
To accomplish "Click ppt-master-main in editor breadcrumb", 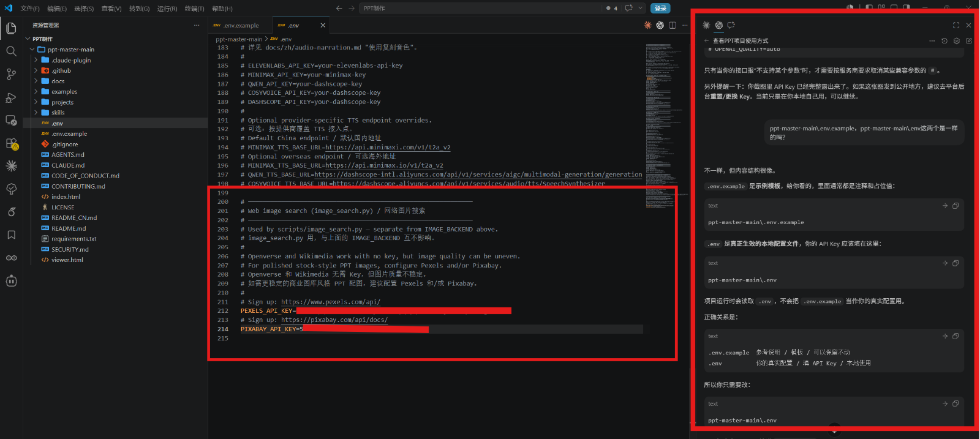I will (x=239, y=39).
